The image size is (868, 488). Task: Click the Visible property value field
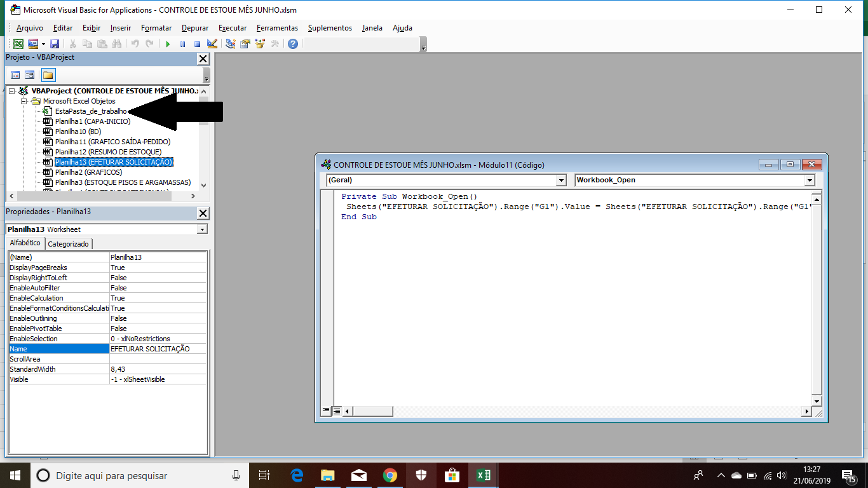tap(158, 379)
